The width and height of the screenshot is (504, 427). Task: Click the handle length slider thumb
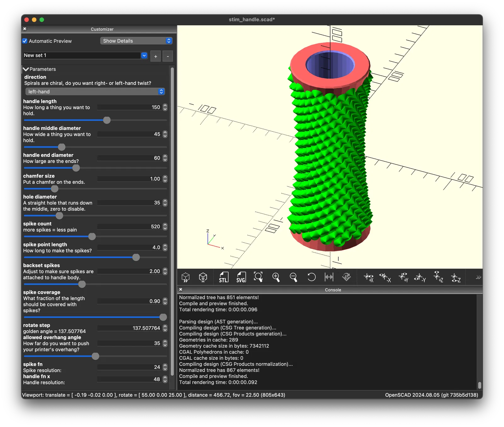107,120
